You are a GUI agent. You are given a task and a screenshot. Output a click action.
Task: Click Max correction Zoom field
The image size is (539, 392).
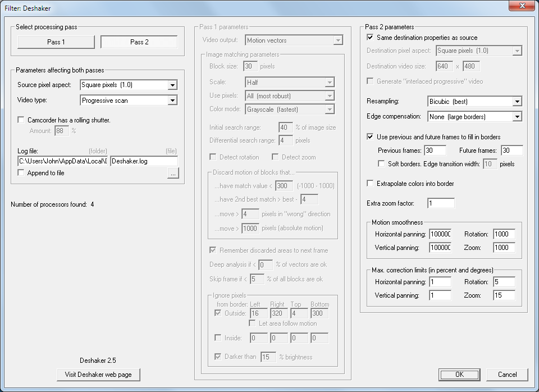click(504, 295)
